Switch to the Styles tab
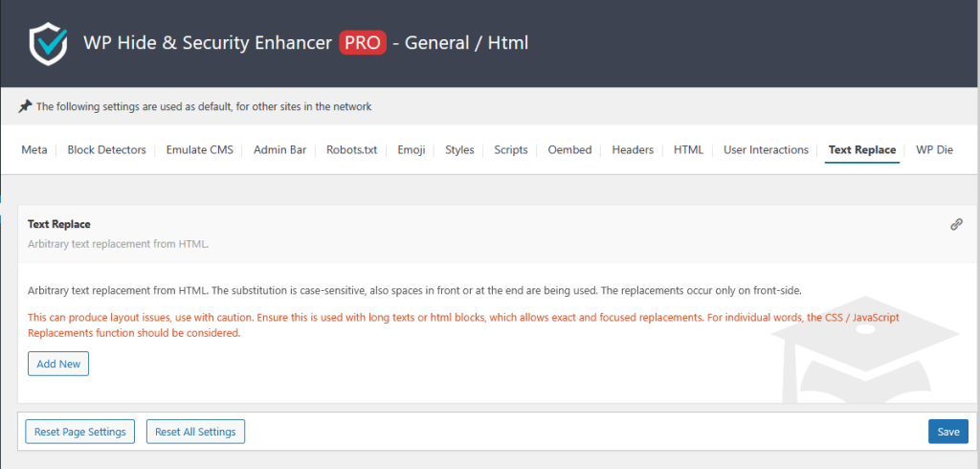The image size is (980, 469). [459, 150]
